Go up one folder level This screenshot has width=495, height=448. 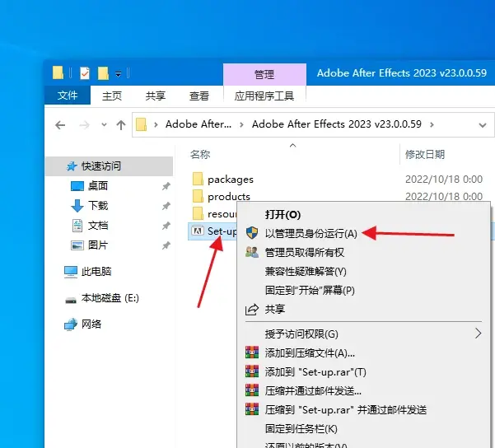121,125
